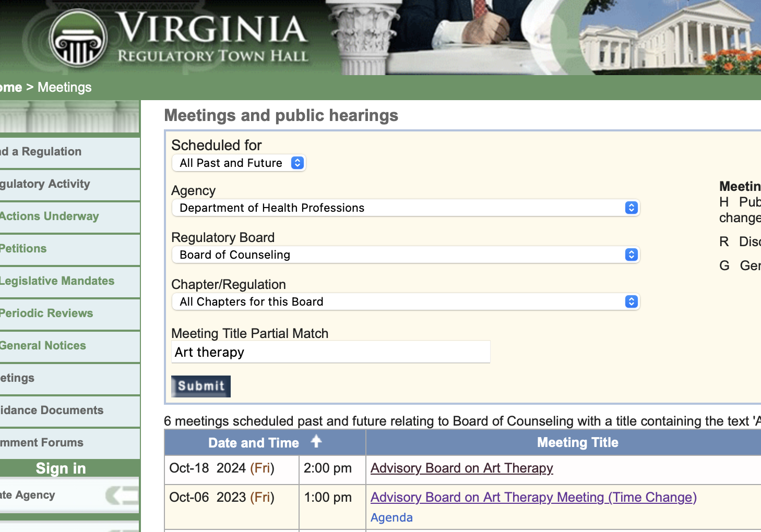Click the Virginia Regulatory Town Hall column logo
The image size is (761, 532).
coord(78,39)
